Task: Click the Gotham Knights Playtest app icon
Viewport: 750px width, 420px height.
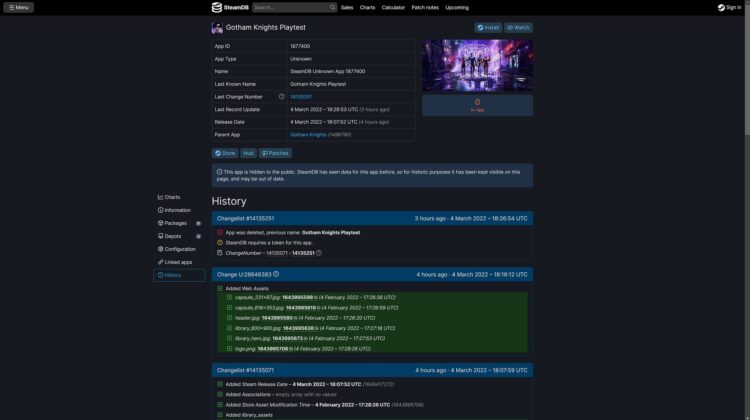Action: point(217,28)
